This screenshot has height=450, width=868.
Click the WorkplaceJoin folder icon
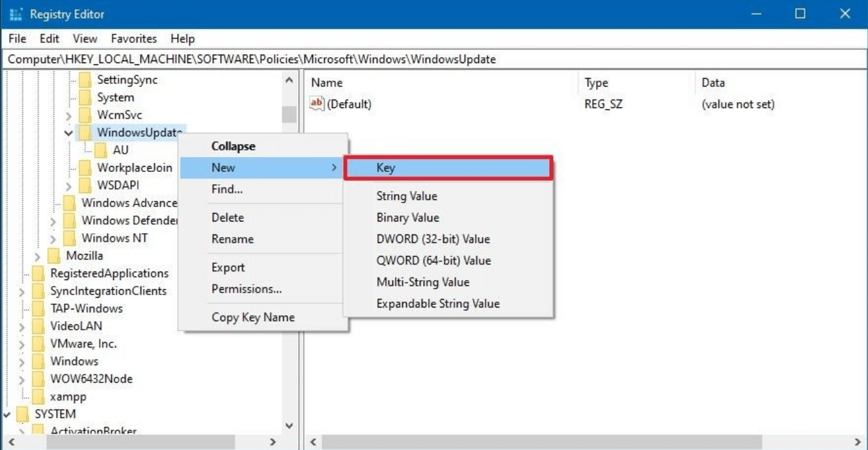pyautogui.click(x=85, y=168)
